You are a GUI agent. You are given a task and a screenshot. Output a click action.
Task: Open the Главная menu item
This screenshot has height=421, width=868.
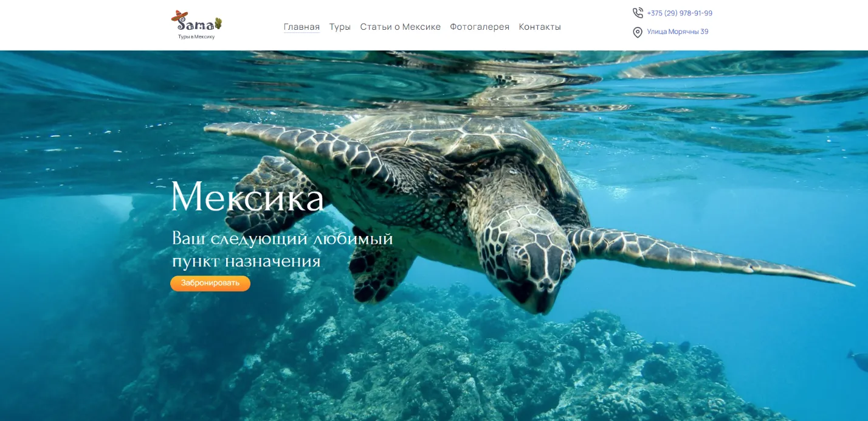click(301, 27)
